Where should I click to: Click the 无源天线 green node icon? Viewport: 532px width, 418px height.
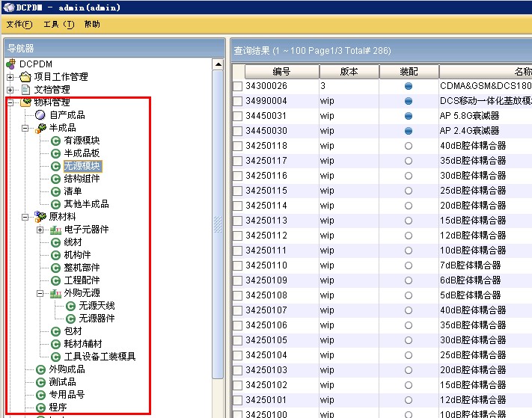tap(70, 306)
